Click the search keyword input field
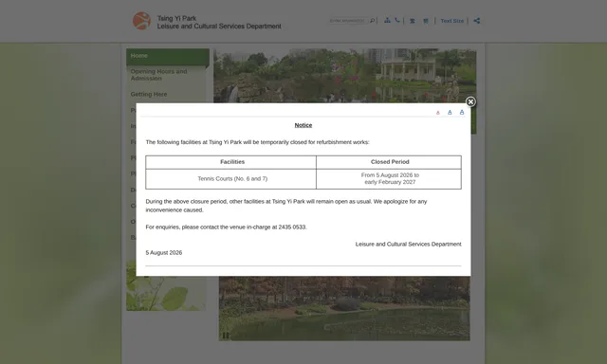 click(348, 21)
